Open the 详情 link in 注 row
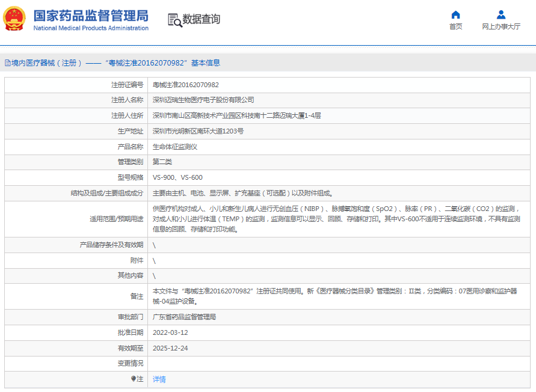This screenshot has width=536, height=392. pyautogui.click(x=159, y=379)
